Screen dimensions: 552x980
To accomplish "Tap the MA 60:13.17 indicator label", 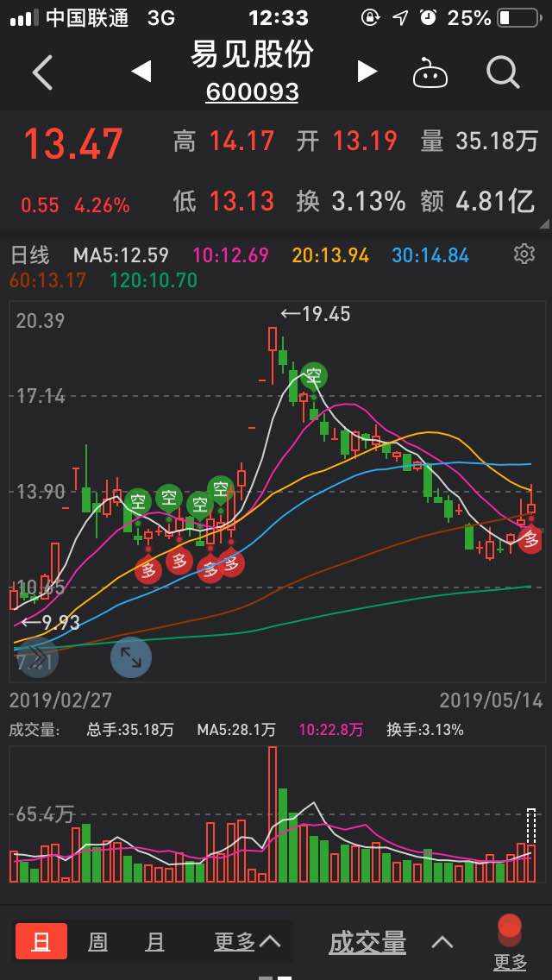I will click(47, 280).
